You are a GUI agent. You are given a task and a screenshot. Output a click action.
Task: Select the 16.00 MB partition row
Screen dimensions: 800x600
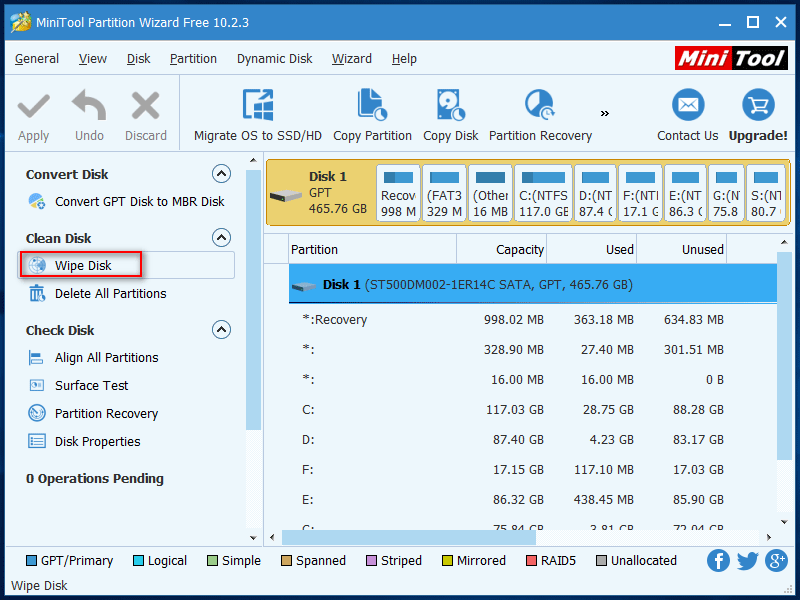tap(533, 380)
